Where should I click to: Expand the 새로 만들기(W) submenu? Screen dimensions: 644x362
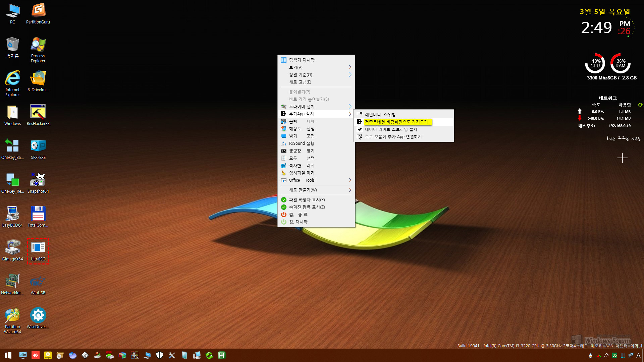[316, 190]
